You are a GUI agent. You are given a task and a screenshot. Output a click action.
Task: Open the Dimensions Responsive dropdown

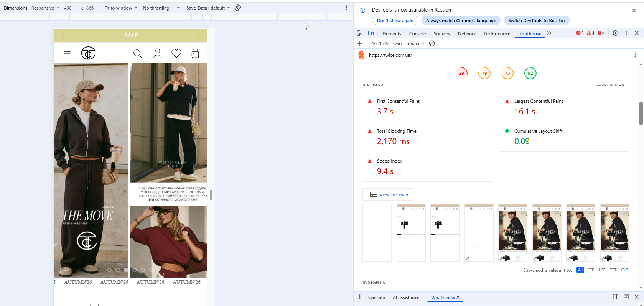(x=45, y=8)
